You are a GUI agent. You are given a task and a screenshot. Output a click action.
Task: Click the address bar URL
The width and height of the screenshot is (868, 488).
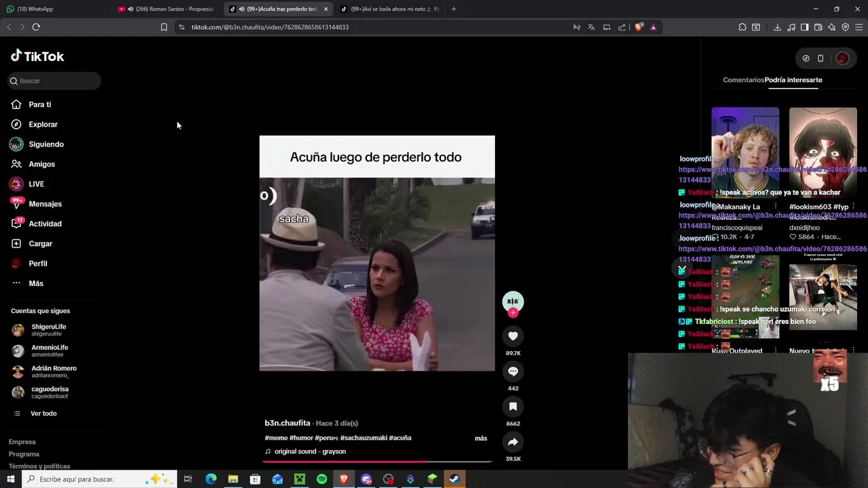point(270,27)
